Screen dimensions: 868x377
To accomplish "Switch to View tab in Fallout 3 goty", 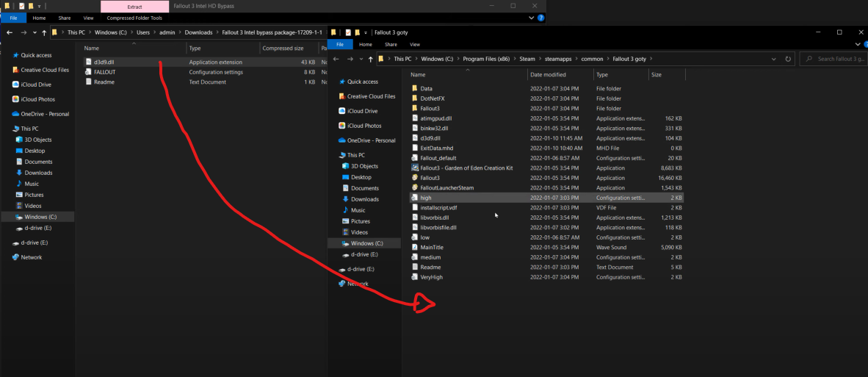I will coord(415,44).
